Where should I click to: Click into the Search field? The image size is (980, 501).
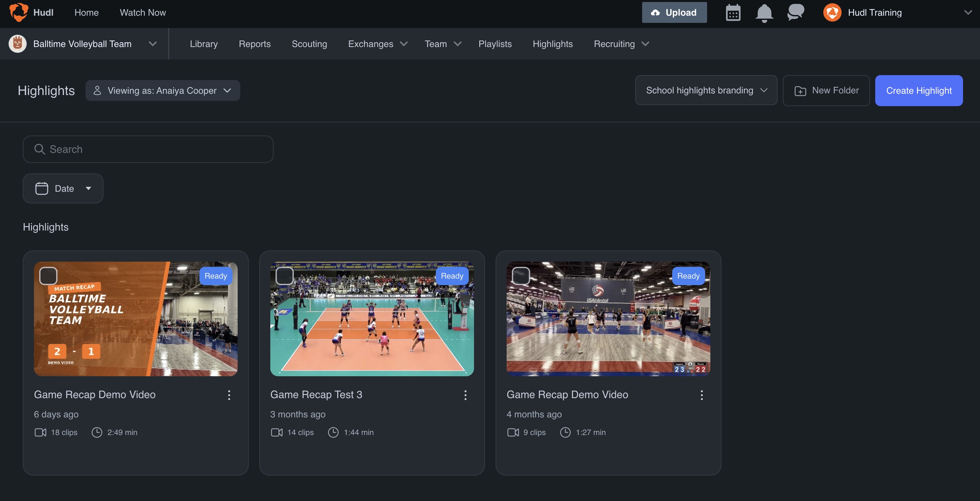[x=148, y=149]
